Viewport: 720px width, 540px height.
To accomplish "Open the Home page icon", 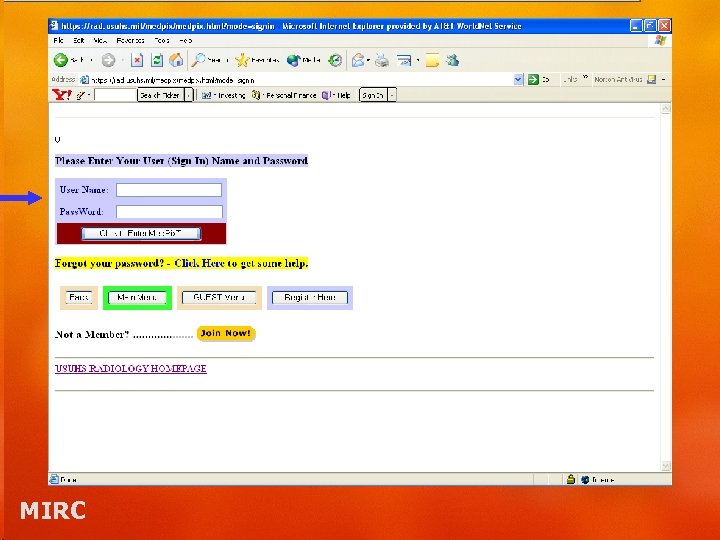I will click(x=176, y=60).
